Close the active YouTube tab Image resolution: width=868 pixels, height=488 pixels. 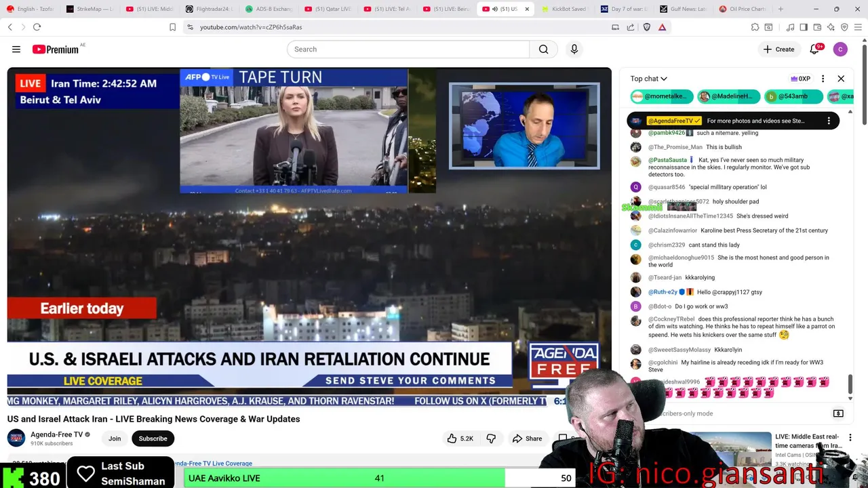[527, 9]
